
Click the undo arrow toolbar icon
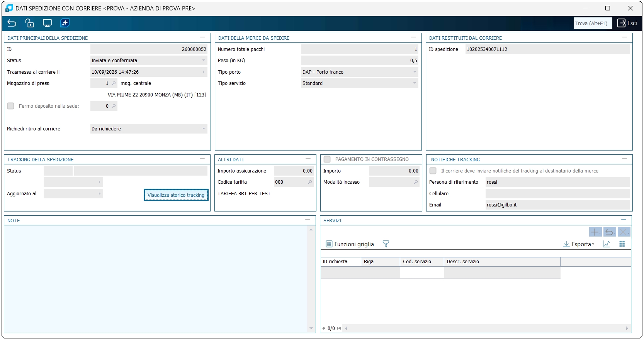pyautogui.click(x=12, y=23)
